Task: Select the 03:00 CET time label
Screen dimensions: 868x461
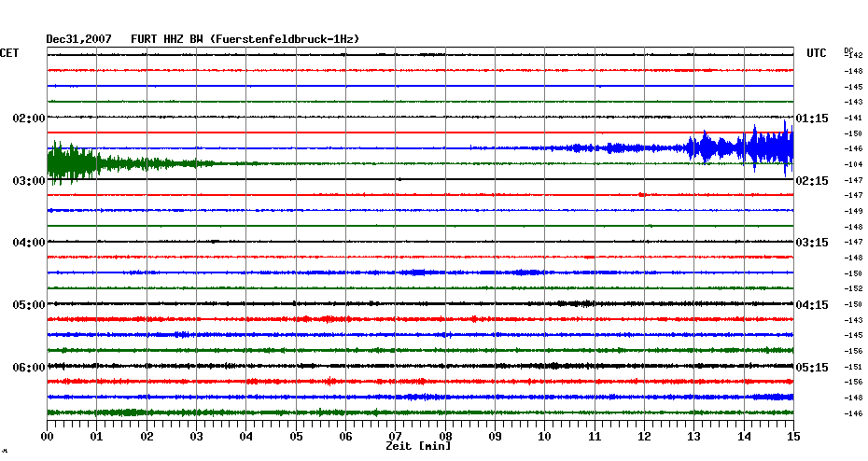Action: click(29, 181)
